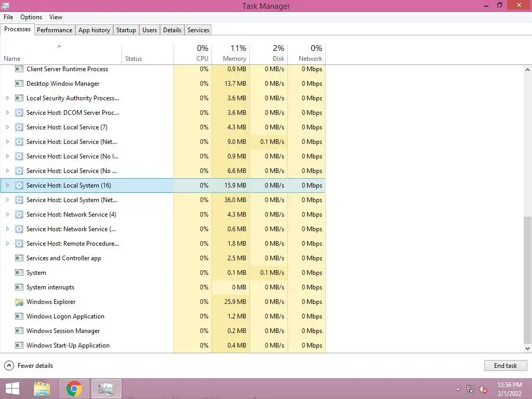Select Service Host: Local Service (No I... row
Screen dimensions: 532x399
163,156
